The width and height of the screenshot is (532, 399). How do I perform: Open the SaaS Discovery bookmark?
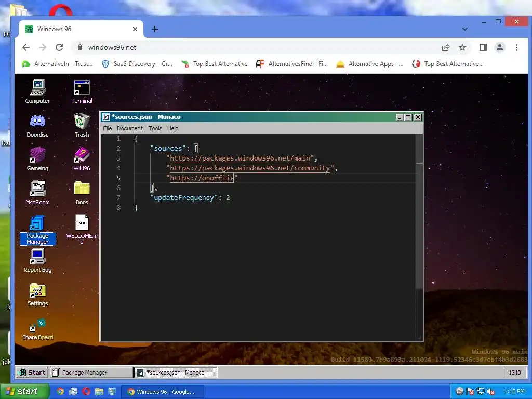point(137,64)
